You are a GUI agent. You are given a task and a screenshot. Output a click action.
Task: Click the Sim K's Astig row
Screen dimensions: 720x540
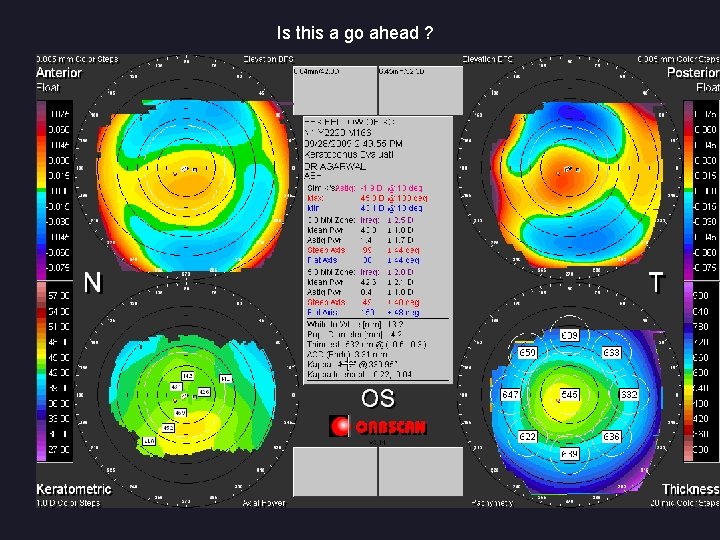click(365, 188)
